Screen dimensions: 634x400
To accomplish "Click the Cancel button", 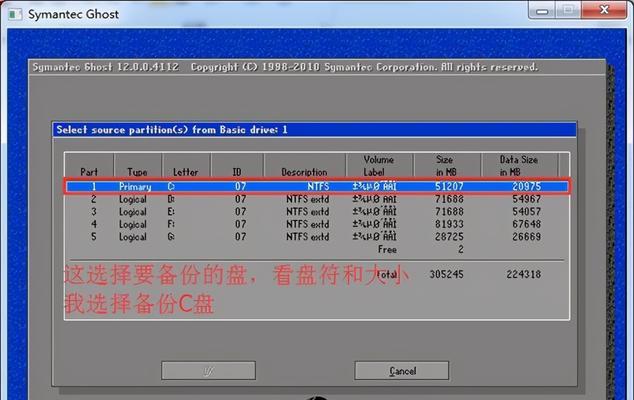I will [x=402, y=370].
